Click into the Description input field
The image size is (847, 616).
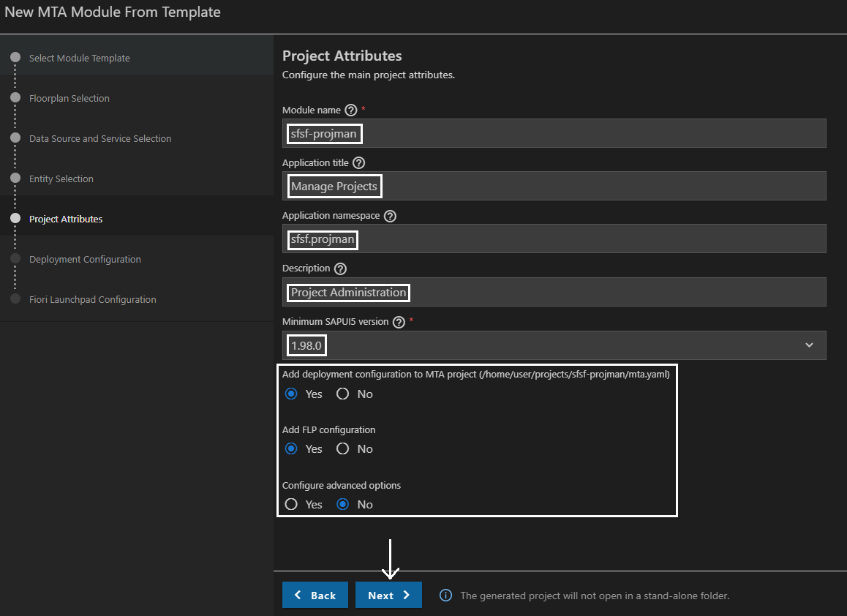tap(554, 292)
